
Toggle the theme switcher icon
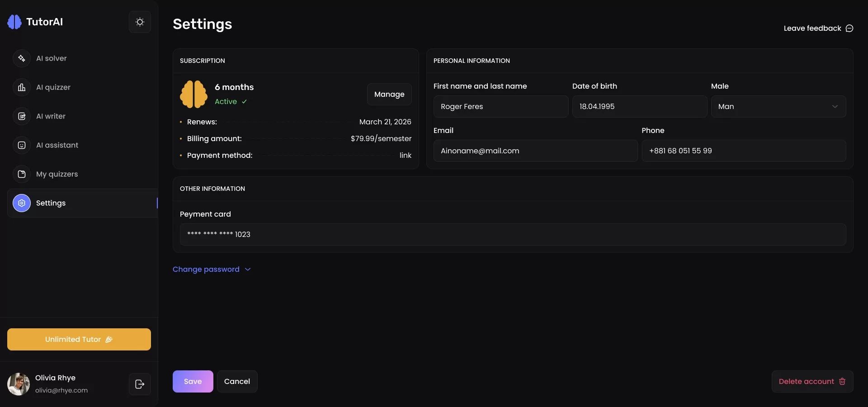tap(139, 22)
